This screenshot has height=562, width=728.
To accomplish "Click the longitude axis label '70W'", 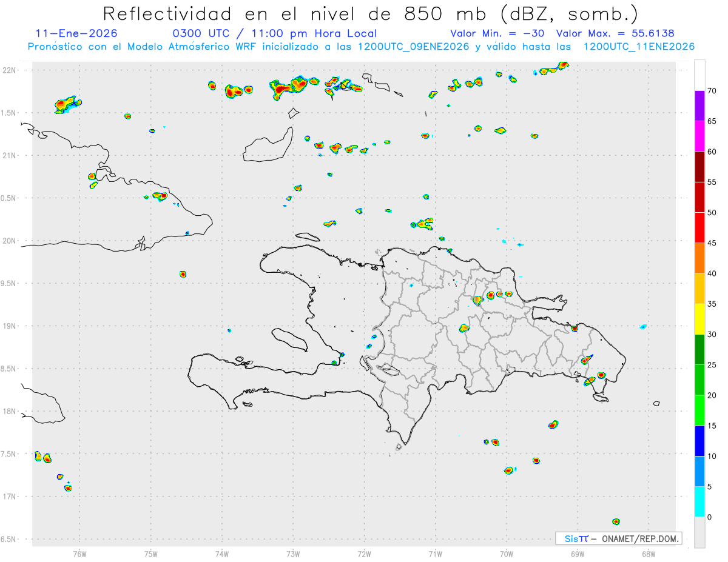I will 507,554.
